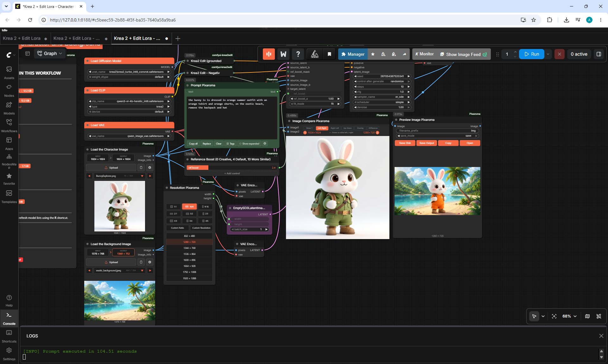608x364 pixels.
Task: Adjust the ref boost slider bar
Action: (232, 168)
